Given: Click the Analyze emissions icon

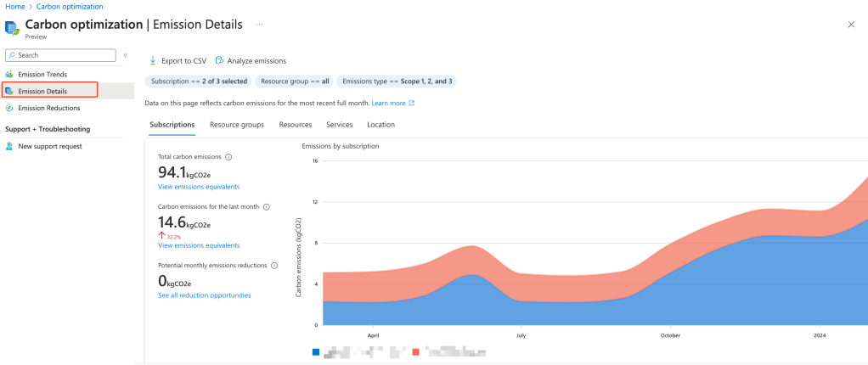Looking at the screenshot, I should pos(219,61).
